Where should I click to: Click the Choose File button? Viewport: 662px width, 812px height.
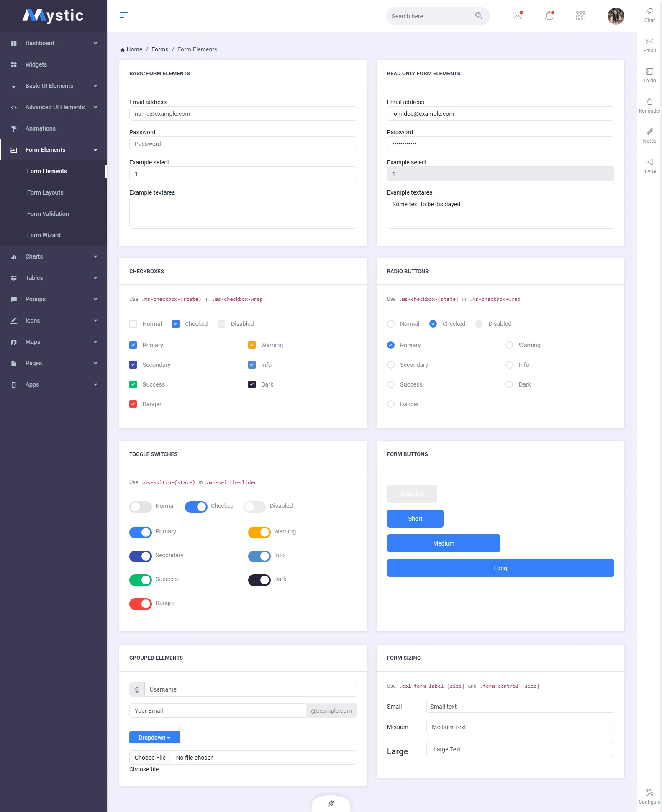(150, 758)
